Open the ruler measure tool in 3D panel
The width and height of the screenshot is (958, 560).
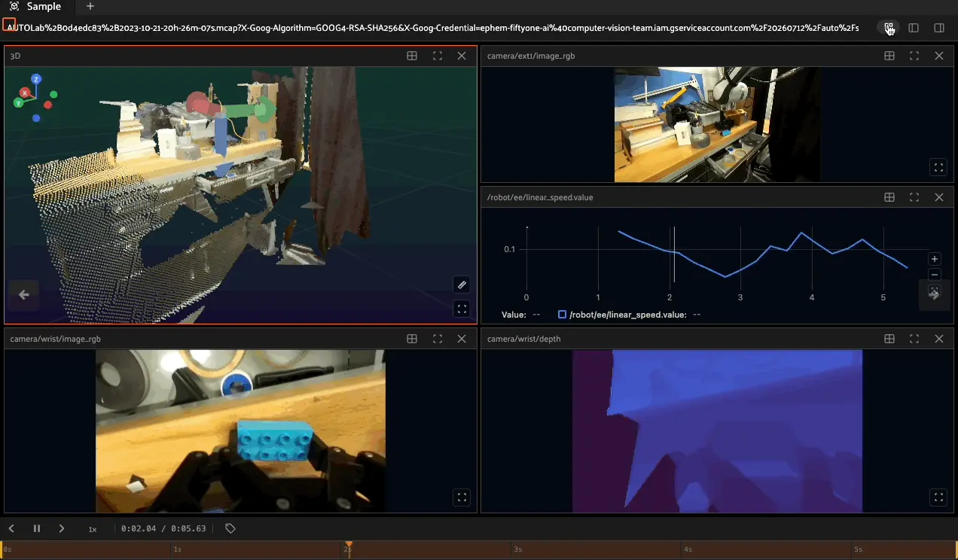[462, 285]
